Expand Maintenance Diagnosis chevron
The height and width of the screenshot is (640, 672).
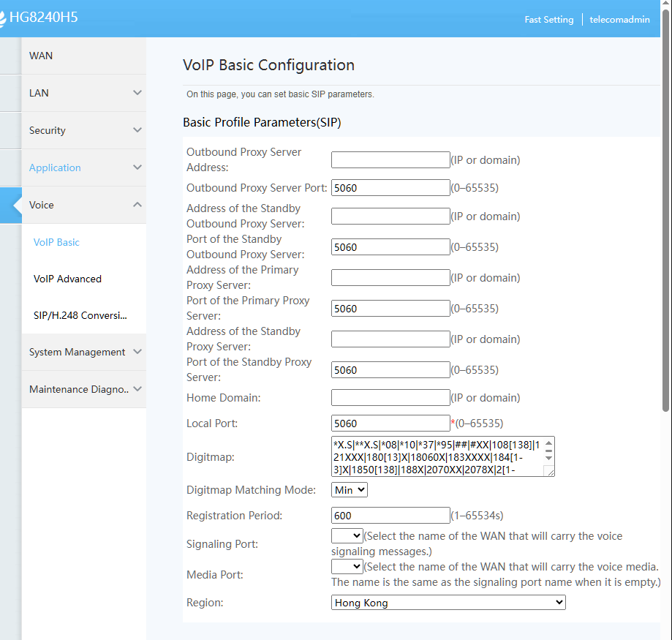[137, 389]
